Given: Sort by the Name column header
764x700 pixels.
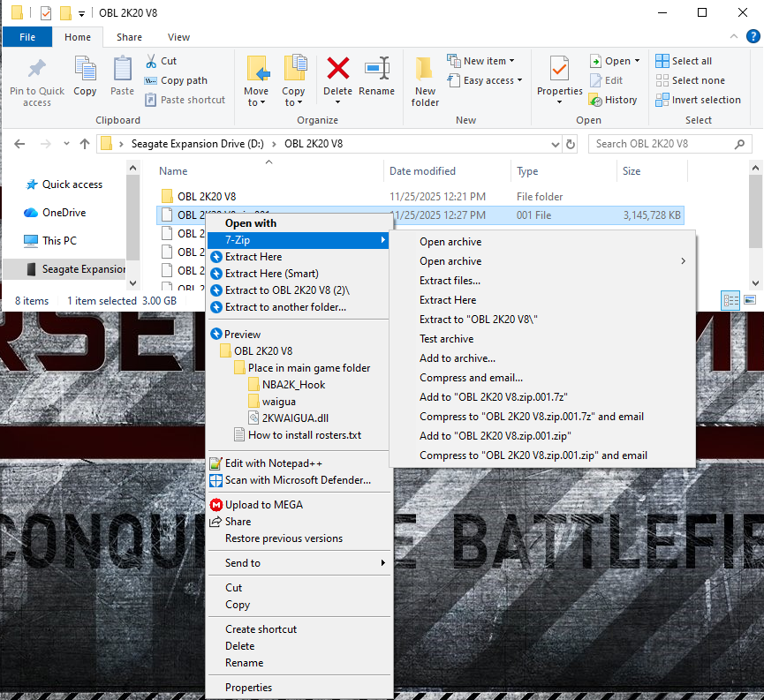Looking at the screenshot, I should [x=173, y=171].
